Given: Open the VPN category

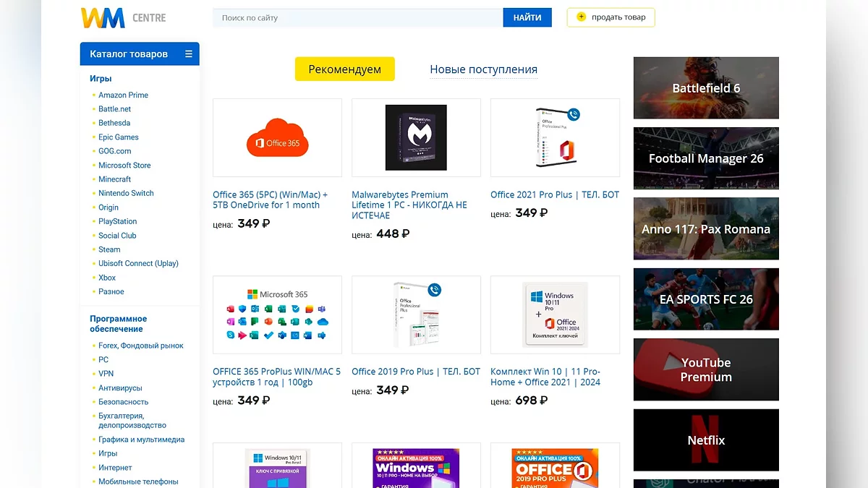Looking at the screenshot, I should pos(106,374).
